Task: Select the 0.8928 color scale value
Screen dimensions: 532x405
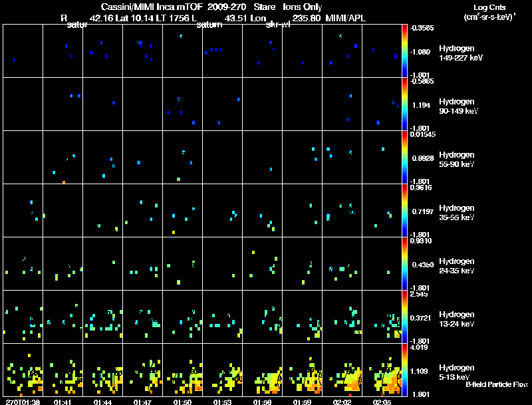Action: pyautogui.click(x=423, y=158)
